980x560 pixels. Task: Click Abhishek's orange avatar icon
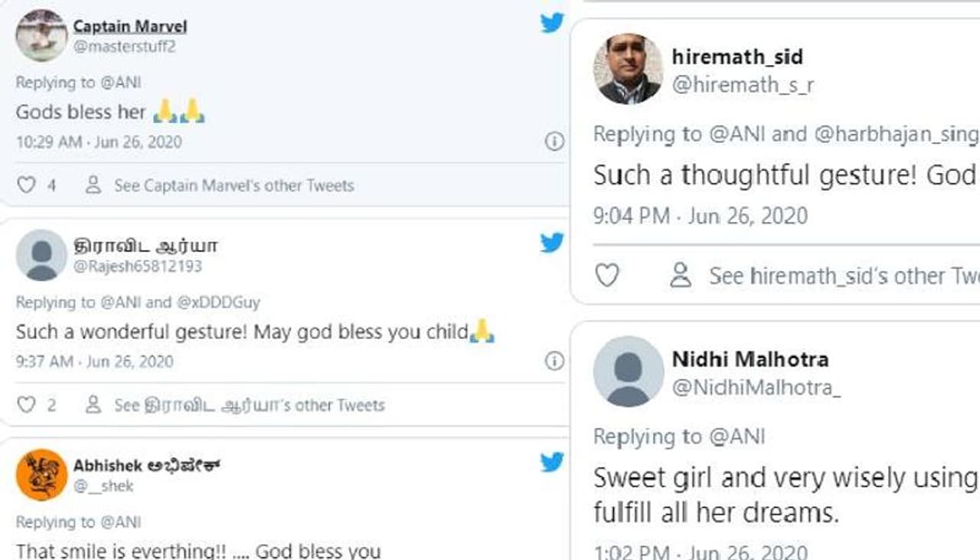41,475
